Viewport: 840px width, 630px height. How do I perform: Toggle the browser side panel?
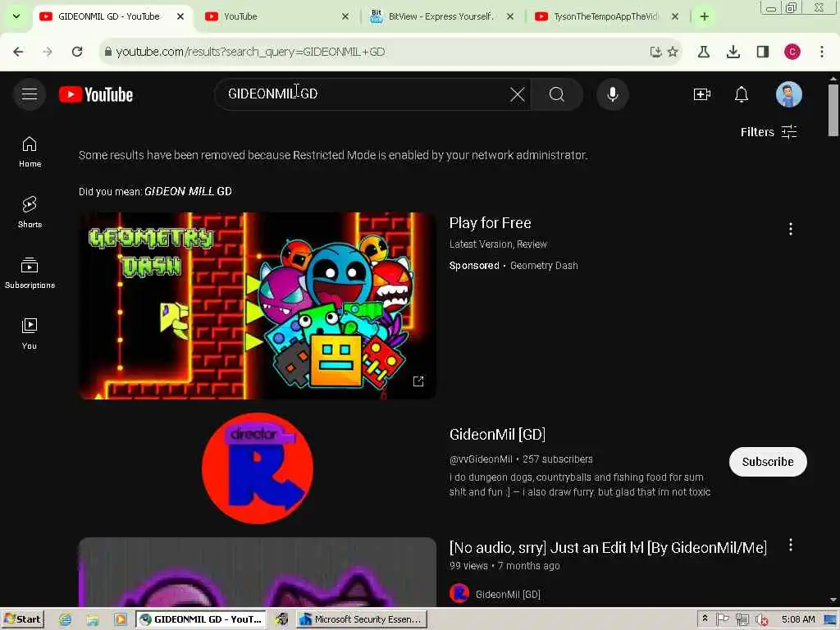click(762, 52)
